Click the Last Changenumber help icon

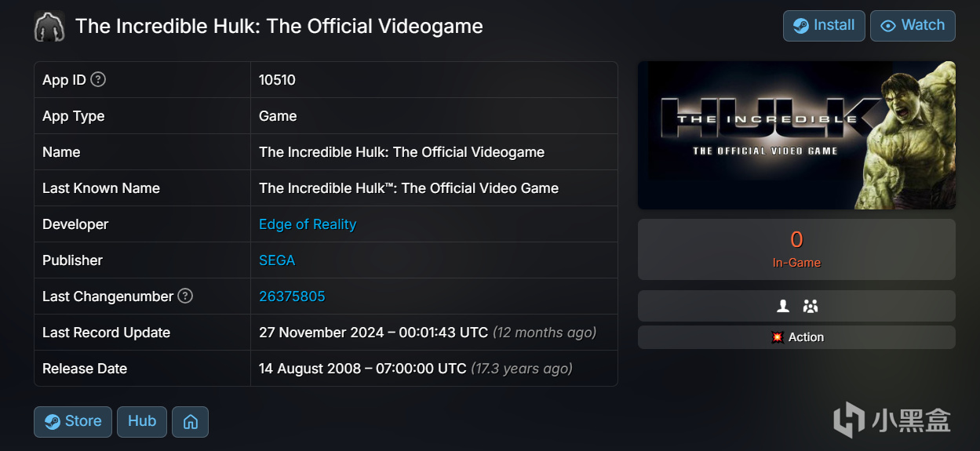pyautogui.click(x=184, y=296)
